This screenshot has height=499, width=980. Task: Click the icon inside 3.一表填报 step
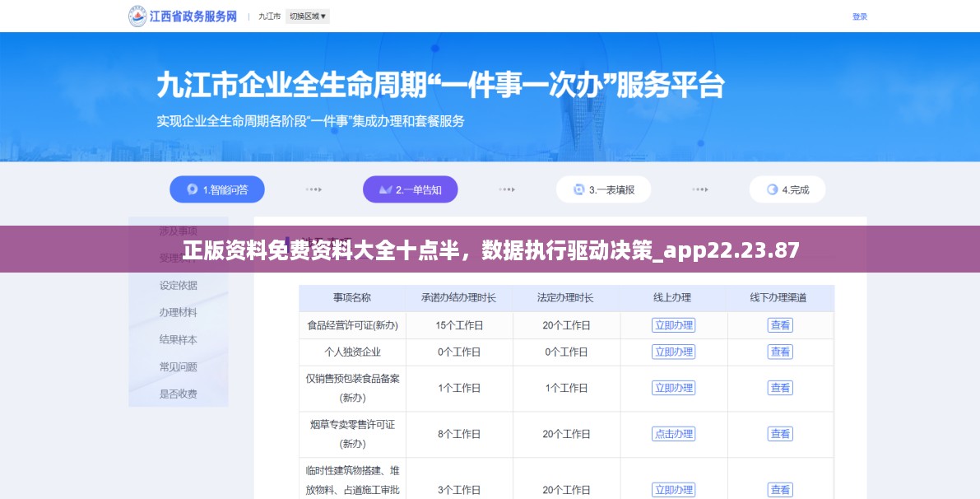point(578,189)
